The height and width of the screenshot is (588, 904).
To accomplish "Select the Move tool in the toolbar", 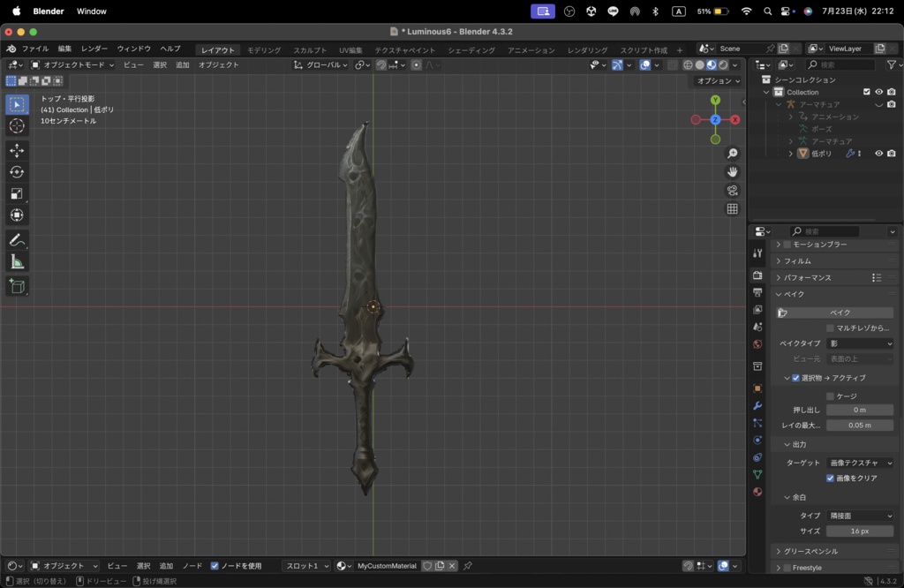I will point(16,150).
